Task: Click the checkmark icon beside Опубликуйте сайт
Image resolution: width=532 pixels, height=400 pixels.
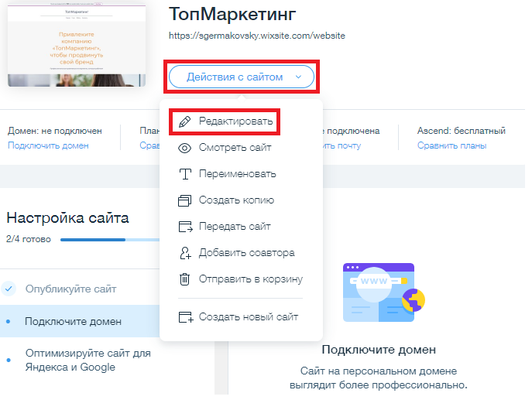Action: coord(9,289)
